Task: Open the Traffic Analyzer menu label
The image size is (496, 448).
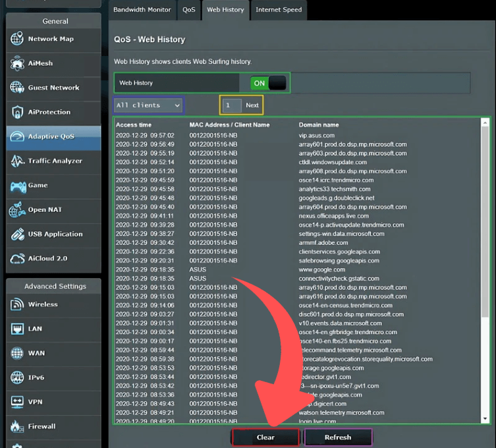Action: point(55,161)
